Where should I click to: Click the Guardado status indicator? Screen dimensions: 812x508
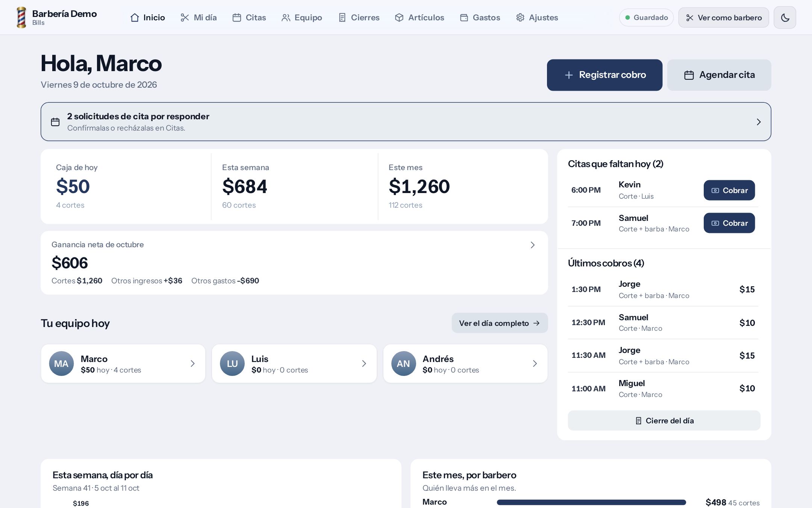pyautogui.click(x=646, y=18)
